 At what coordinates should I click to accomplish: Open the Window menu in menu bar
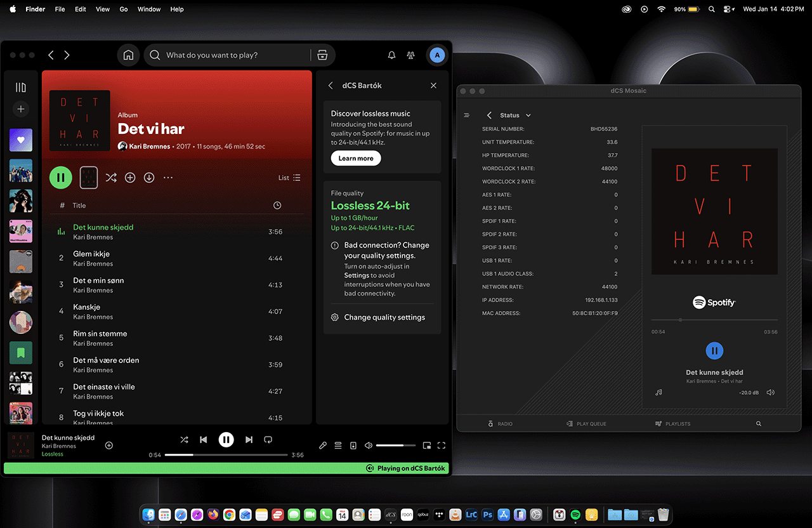pyautogui.click(x=149, y=10)
